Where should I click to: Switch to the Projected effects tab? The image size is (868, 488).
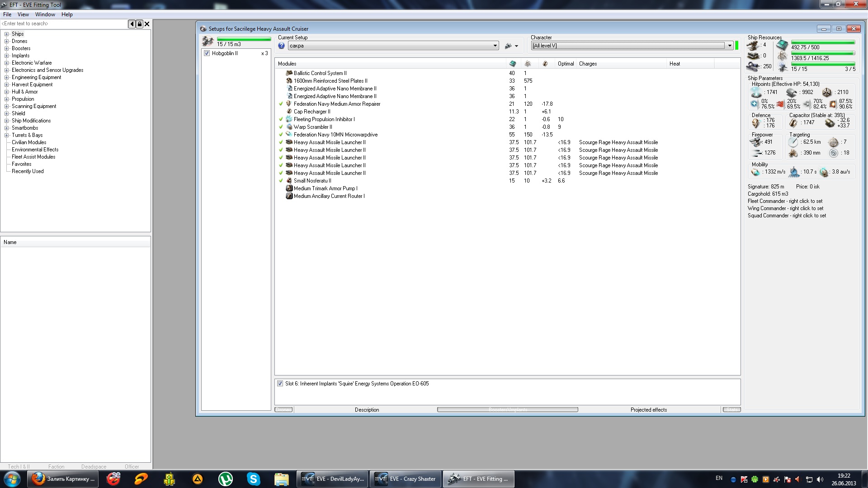(x=649, y=410)
